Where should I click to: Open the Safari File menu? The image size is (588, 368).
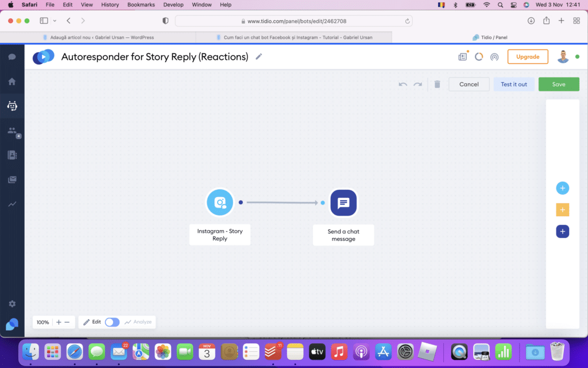click(x=50, y=5)
